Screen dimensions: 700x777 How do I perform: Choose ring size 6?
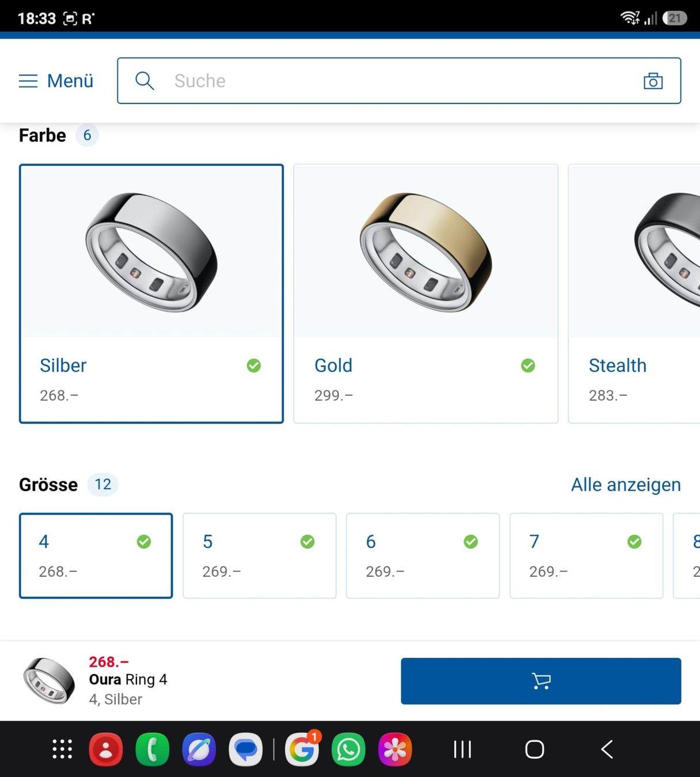423,555
